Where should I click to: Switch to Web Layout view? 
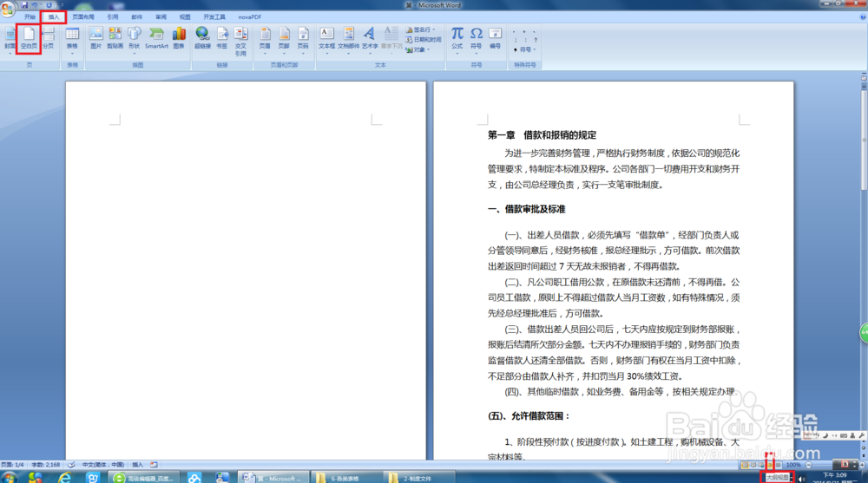tap(761, 466)
